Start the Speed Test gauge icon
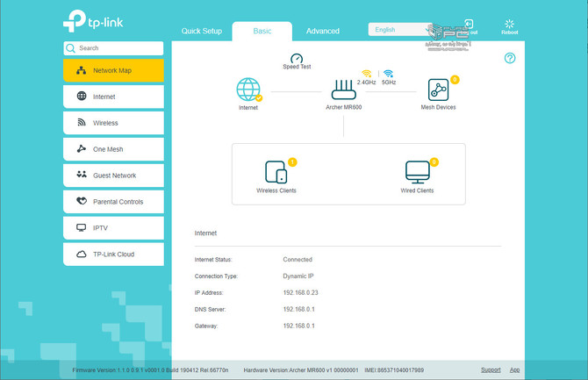The image size is (588, 380). coord(297,58)
